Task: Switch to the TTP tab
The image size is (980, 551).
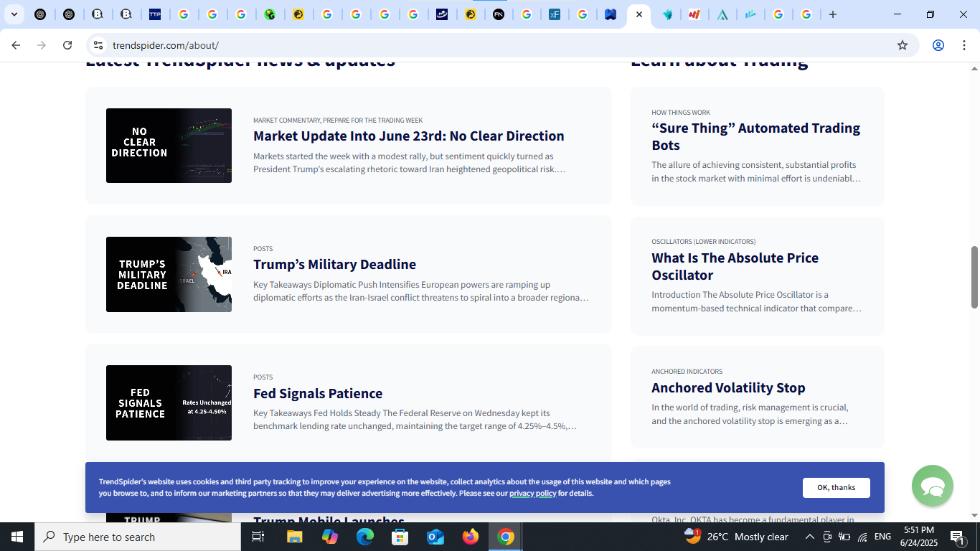Action: point(155,14)
